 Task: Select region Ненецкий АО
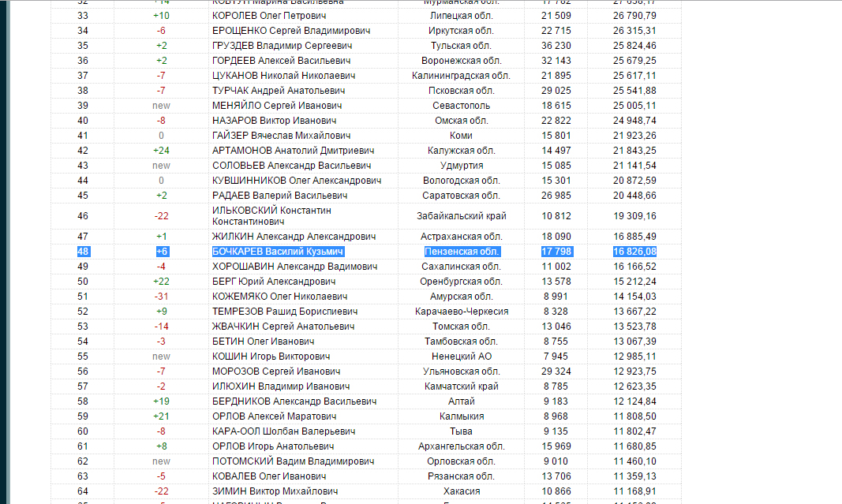(x=462, y=357)
